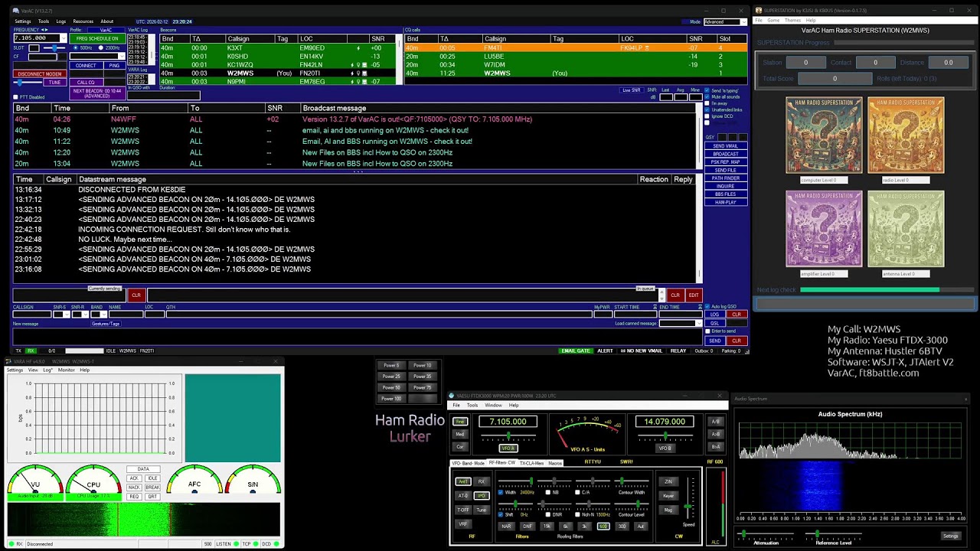Open the antenna Level 0 mystery card
This screenshot has width=980, height=551.
(906, 229)
